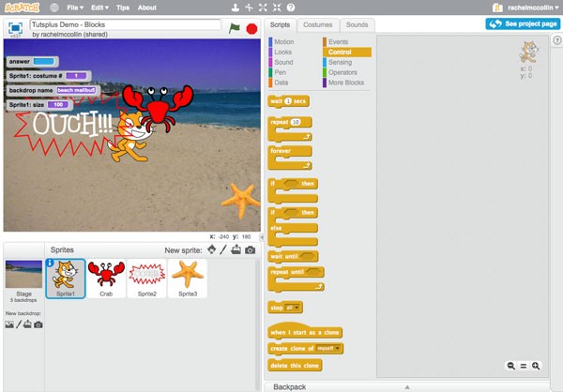Viewport: 563px width, 392px height.
Task: Open the Sensing blocks category
Action: point(340,62)
